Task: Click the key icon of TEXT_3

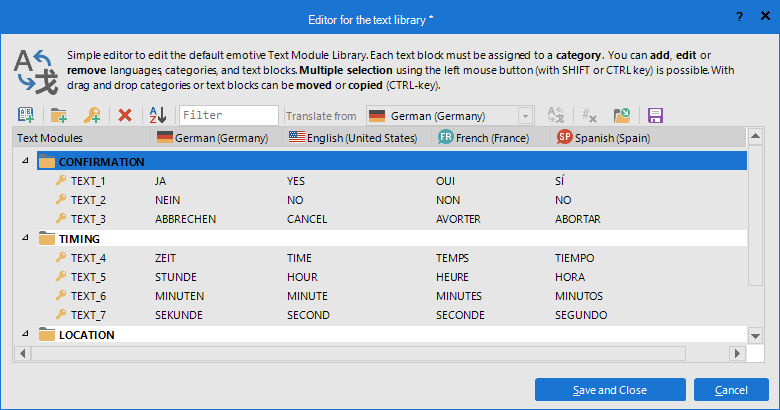Action: (x=61, y=218)
